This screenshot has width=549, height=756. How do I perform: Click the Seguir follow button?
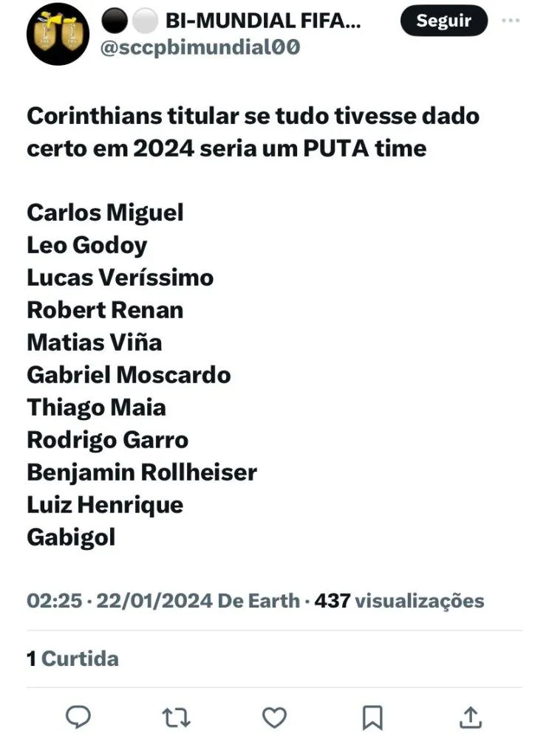coord(443,21)
